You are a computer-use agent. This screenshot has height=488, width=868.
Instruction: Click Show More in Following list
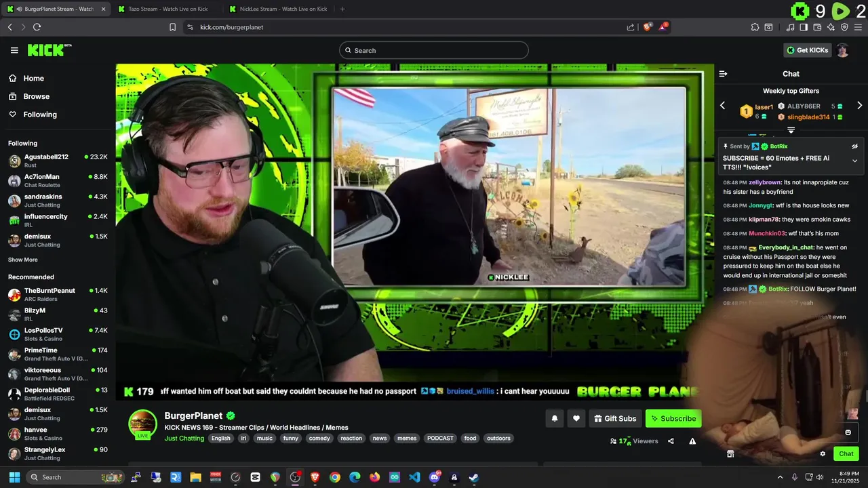coord(22,260)
